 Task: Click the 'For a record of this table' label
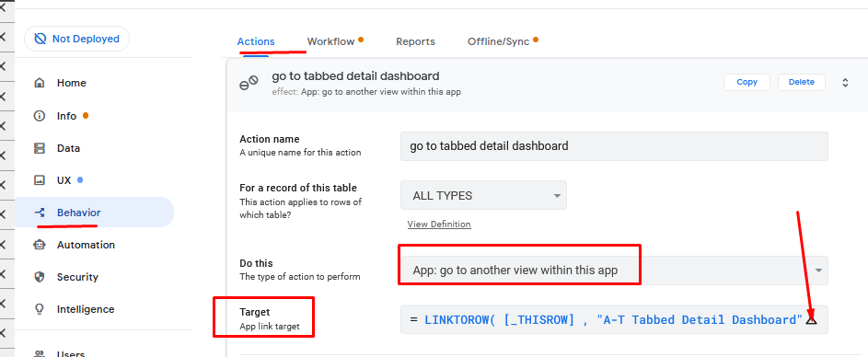[298, 188]
